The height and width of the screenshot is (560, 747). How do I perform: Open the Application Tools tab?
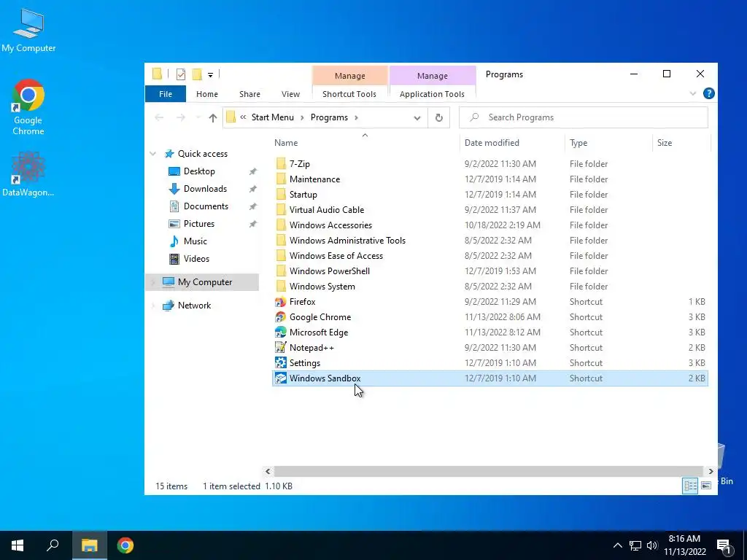tap(432, 94)
